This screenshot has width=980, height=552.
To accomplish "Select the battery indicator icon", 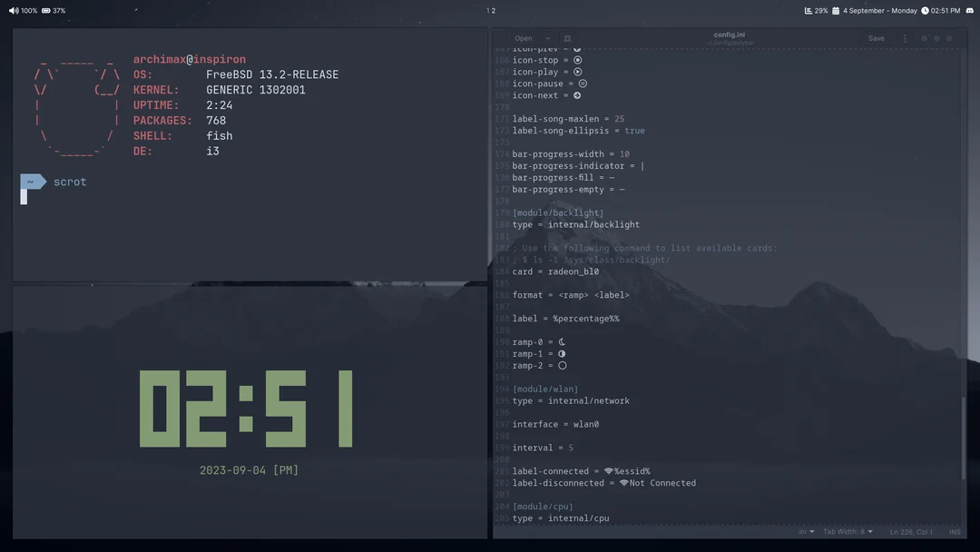I will (x=45, y=10).
